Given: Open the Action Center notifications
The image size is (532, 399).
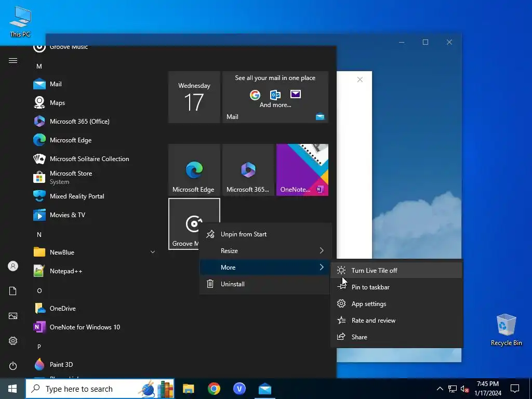Looking at the screenshot, I should (x=515, y=389).
